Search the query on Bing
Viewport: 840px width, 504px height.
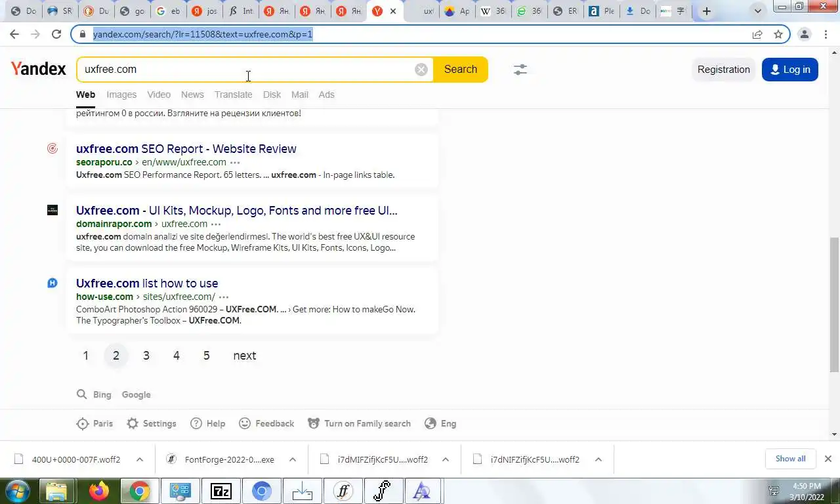tap(102, 394)
